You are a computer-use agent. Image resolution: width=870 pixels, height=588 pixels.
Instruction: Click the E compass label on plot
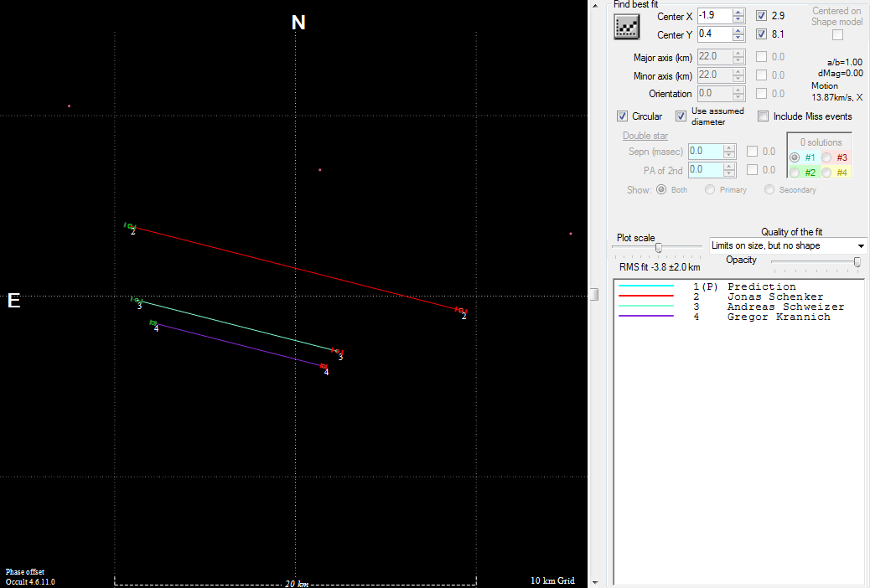pos(14,301)
